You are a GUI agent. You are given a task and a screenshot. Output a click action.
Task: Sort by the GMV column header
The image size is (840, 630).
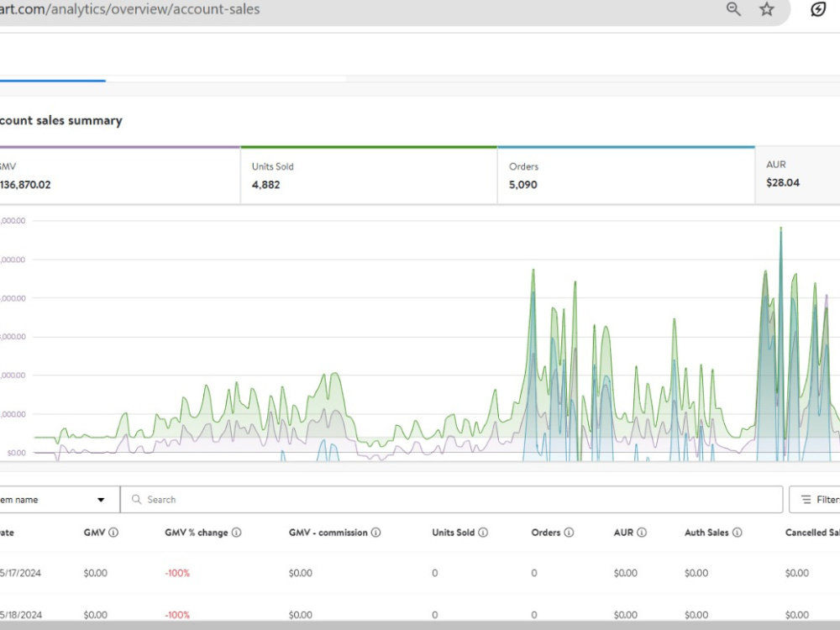[x=94, y=532]
